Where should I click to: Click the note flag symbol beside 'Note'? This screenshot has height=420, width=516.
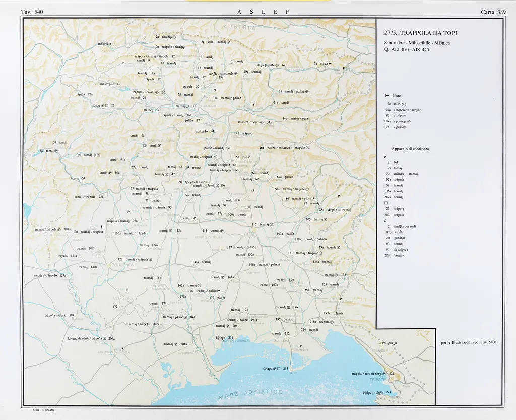[x=387, y=96]
